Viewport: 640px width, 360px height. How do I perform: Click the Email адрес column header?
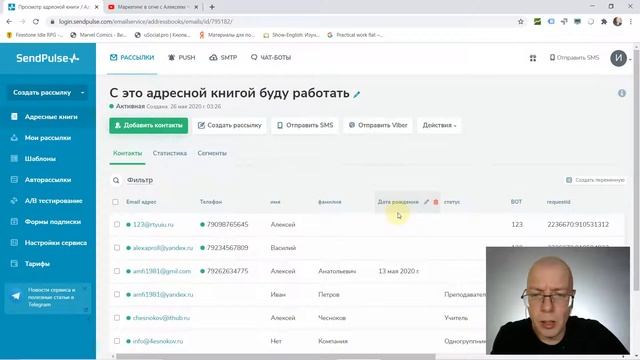(x=141, y=202)
